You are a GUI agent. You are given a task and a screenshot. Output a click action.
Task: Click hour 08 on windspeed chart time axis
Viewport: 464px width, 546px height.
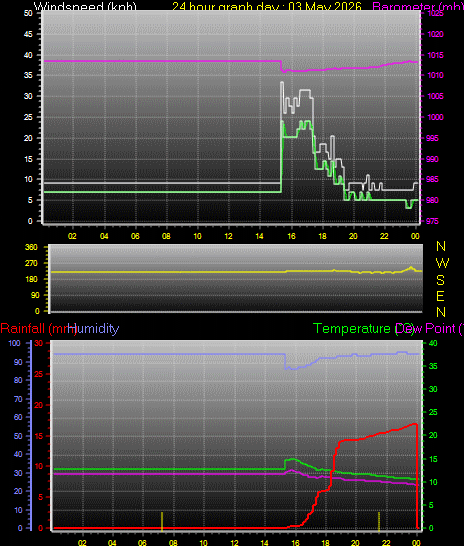coord(166,236)
